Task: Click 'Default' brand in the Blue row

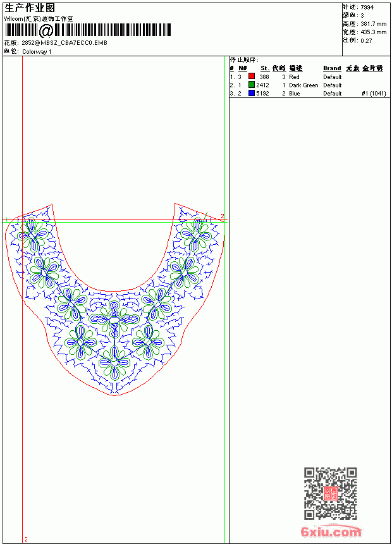Action: click(x=333, y=94)
